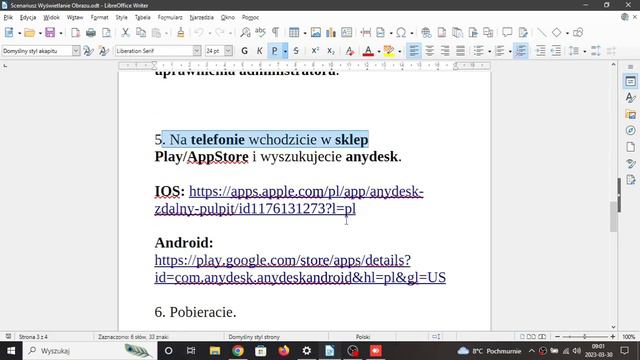Toggle Underline (P) formatting
Image resolution: width=640 pixels, height=360 pixels.
point(275,51)
